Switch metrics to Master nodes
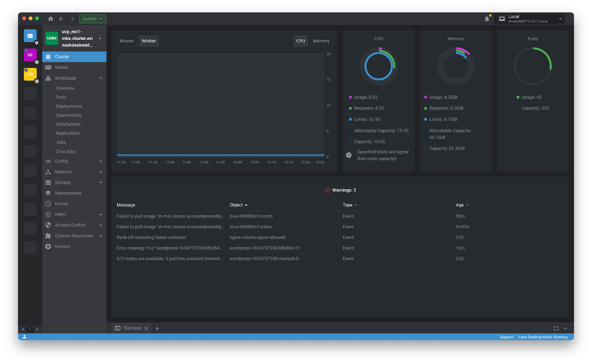Image resolution: width=592 pixels, height=364 pixels. 127,41
